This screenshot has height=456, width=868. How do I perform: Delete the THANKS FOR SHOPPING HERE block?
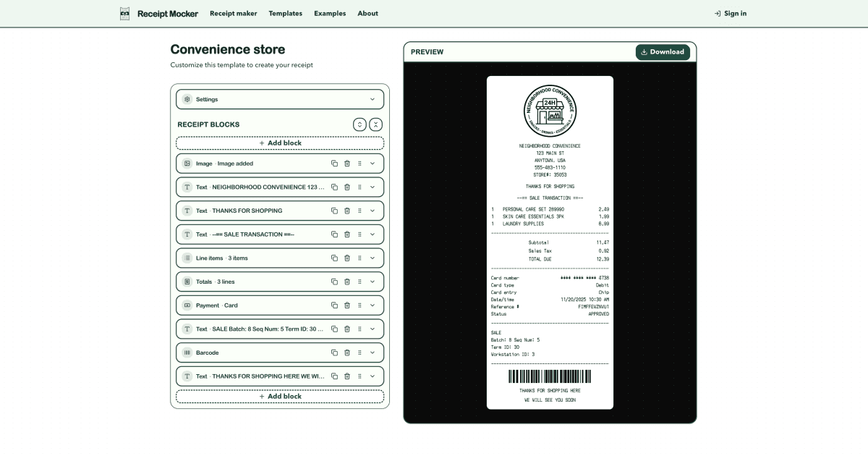tap(347, 376)
